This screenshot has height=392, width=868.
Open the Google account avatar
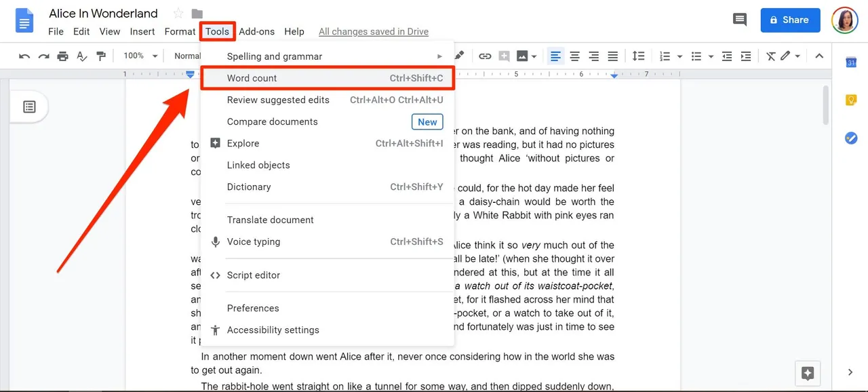tap(844, 20)
